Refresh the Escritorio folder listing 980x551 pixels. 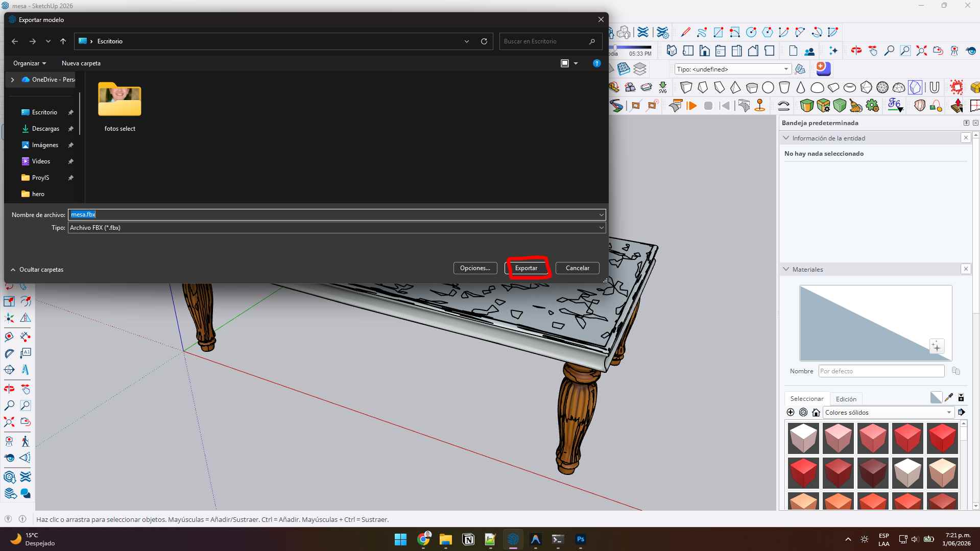tap(484, 41)
